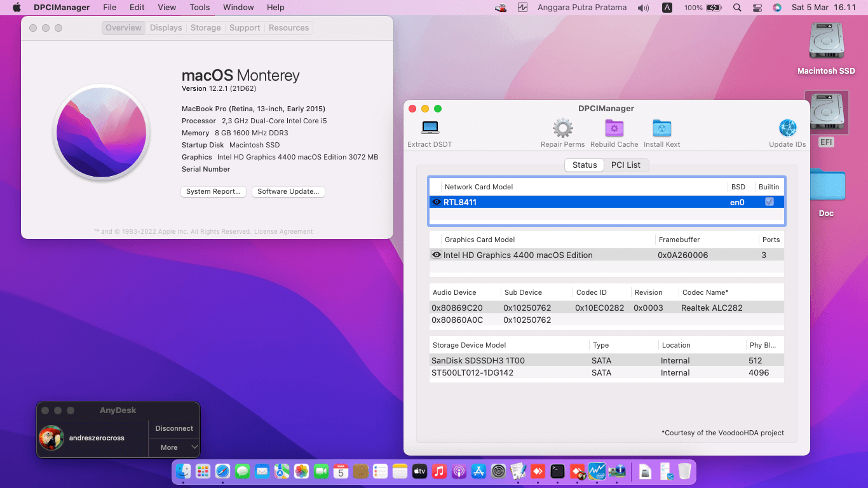The height and width of the screenshot is (488, 868).
Task: Open Music from the Dock
Action: tap(439, 471)
